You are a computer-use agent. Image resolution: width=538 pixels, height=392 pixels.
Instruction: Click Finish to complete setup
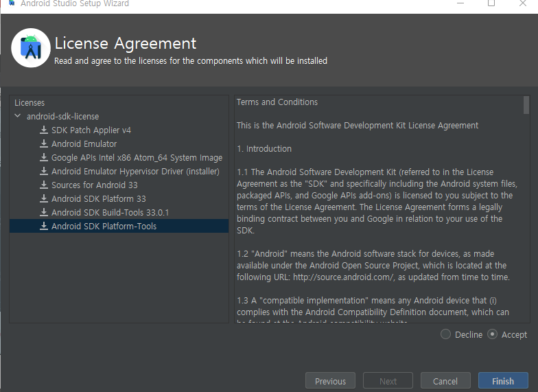coord(503,381)
